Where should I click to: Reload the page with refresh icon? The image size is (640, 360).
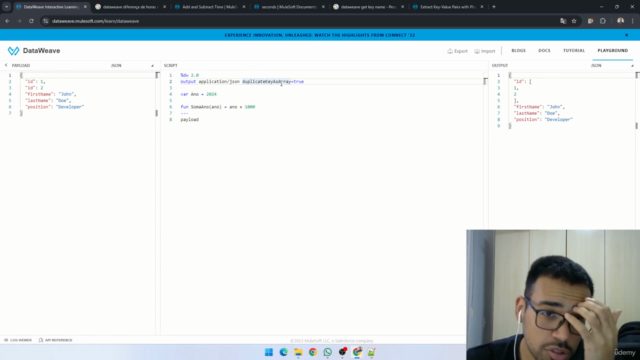tap(31, 21)
